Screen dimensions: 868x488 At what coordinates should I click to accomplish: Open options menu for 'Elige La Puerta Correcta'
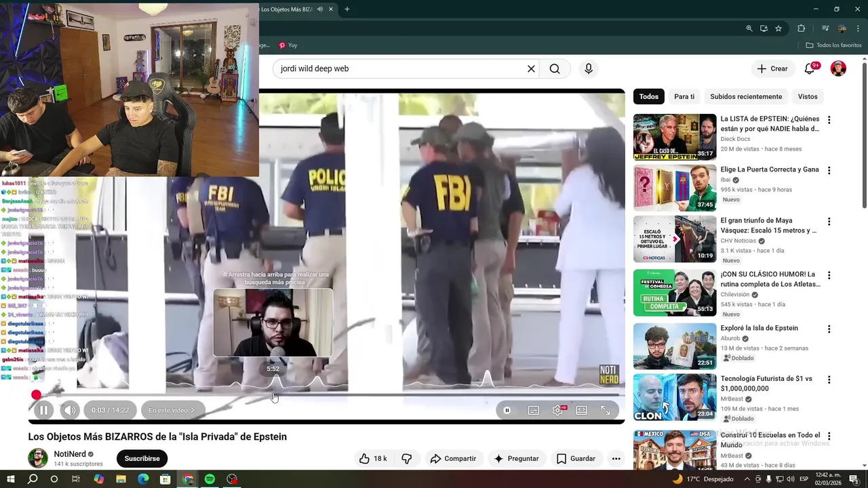(829, 171)
